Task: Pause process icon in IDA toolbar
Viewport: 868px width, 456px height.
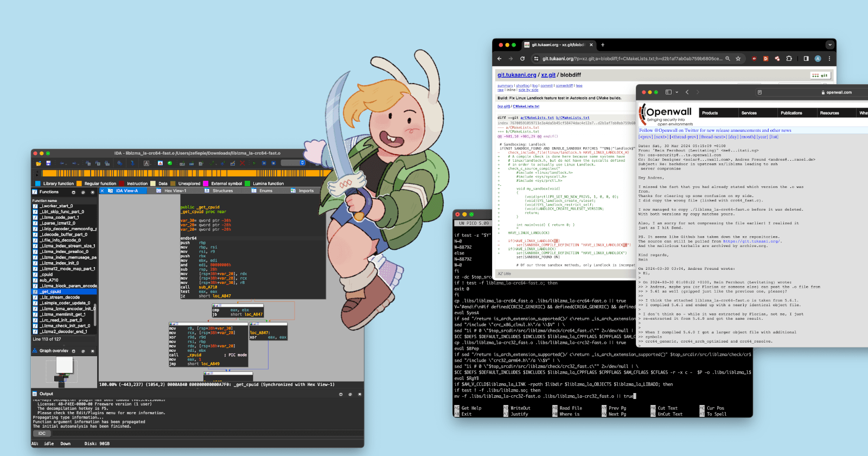Action: tap(264, 163)
